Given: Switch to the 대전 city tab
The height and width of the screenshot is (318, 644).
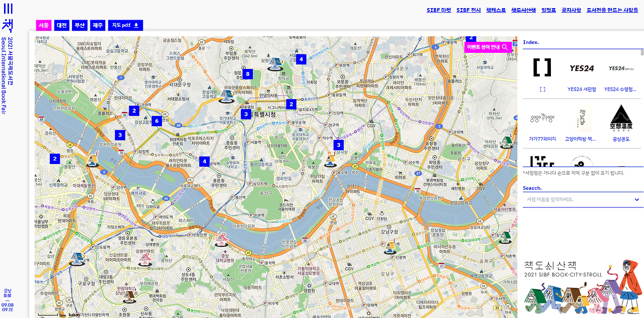Looking at the screenshot, I should point(62,25).
